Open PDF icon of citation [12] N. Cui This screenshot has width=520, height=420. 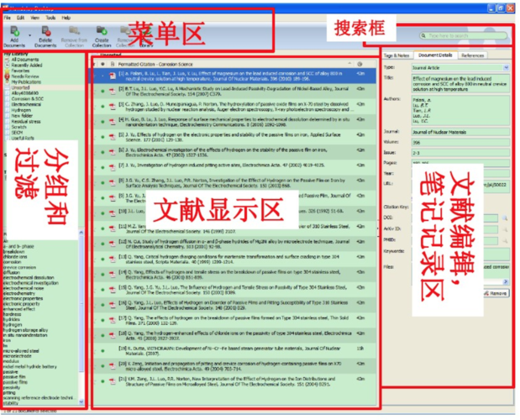[113, 244]
